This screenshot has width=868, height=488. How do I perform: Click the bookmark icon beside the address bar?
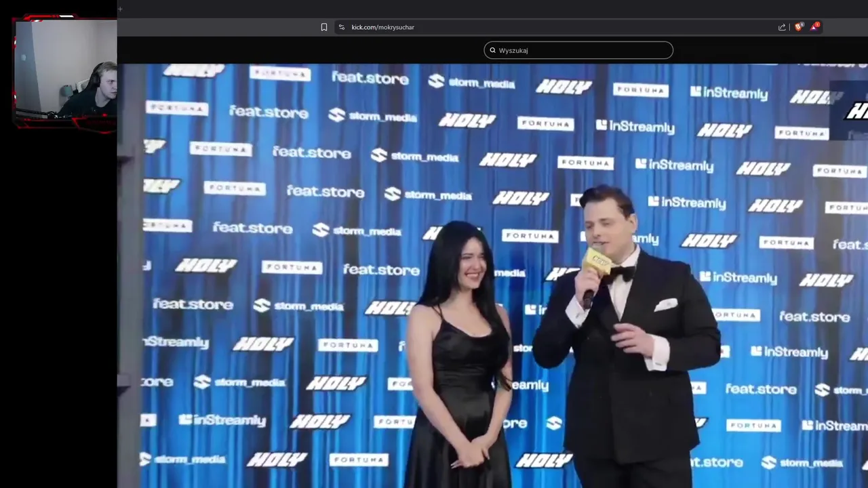coord(324,27)
